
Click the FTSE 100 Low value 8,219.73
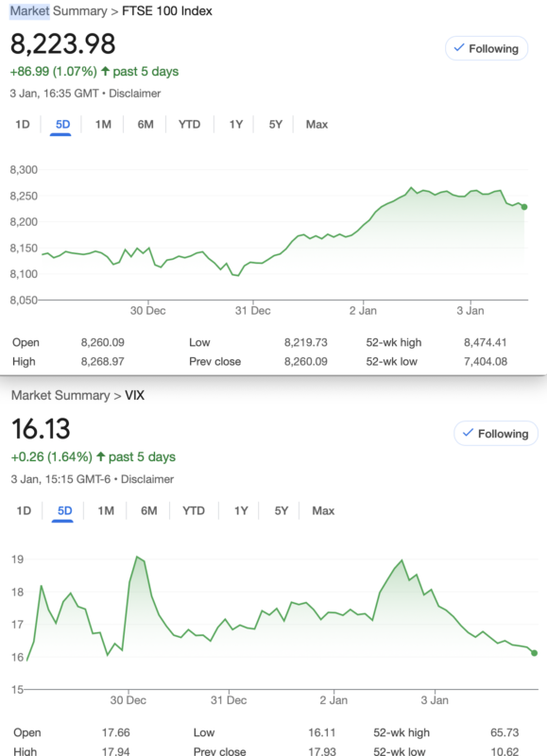coord(305,342)
